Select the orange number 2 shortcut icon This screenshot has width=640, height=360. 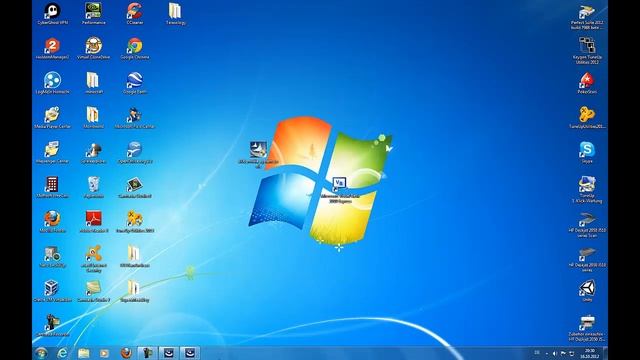click(x=52, y=49)
